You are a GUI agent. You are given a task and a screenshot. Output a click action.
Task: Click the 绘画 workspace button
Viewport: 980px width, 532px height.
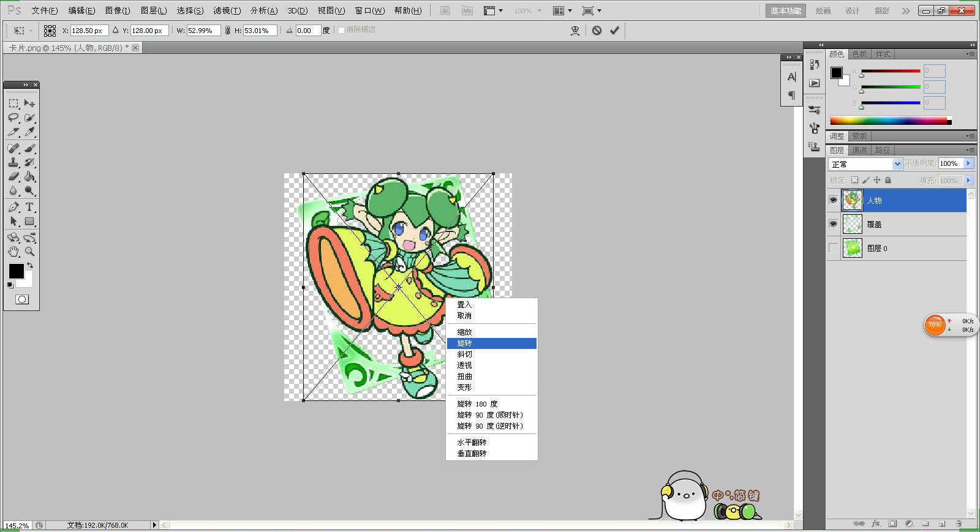(823, 10)
